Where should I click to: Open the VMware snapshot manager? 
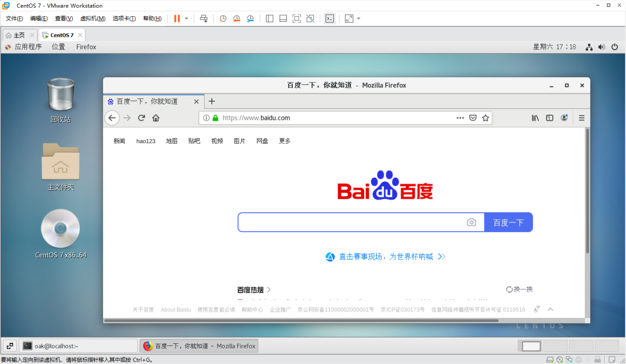(x=250, y=18)
